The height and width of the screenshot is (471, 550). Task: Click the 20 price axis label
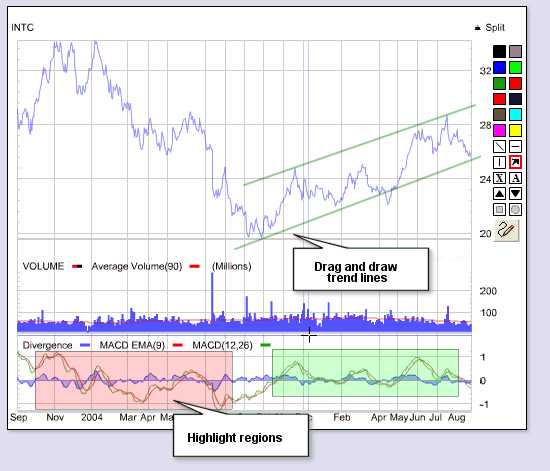pyautogui.click(x=485, y=234)
